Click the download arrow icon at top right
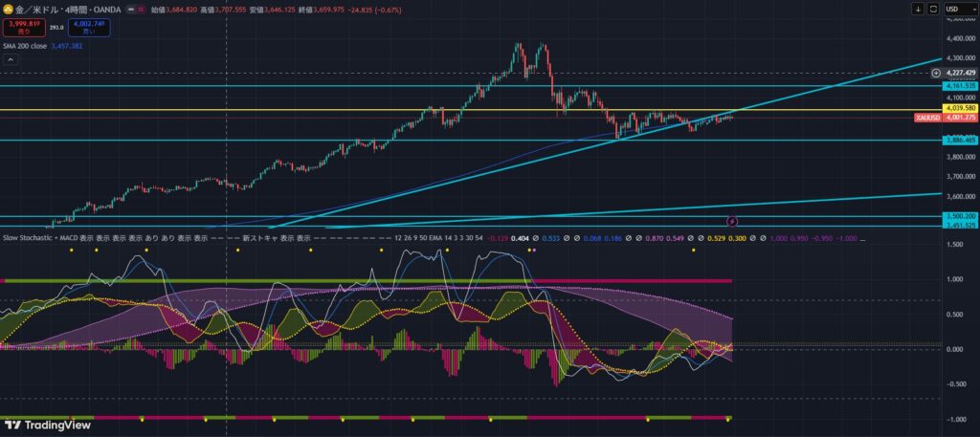980x437 pixels. click(918, 9)
